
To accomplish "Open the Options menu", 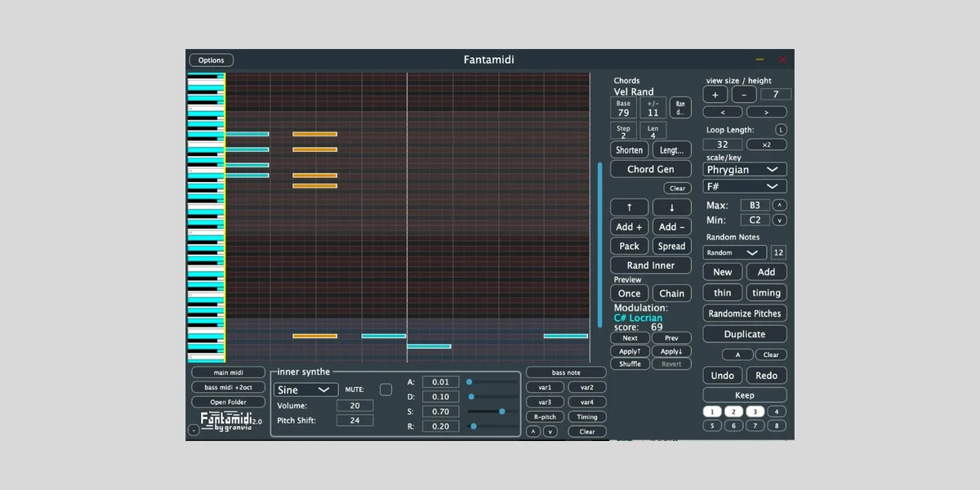I will click(x=211, y=60).
